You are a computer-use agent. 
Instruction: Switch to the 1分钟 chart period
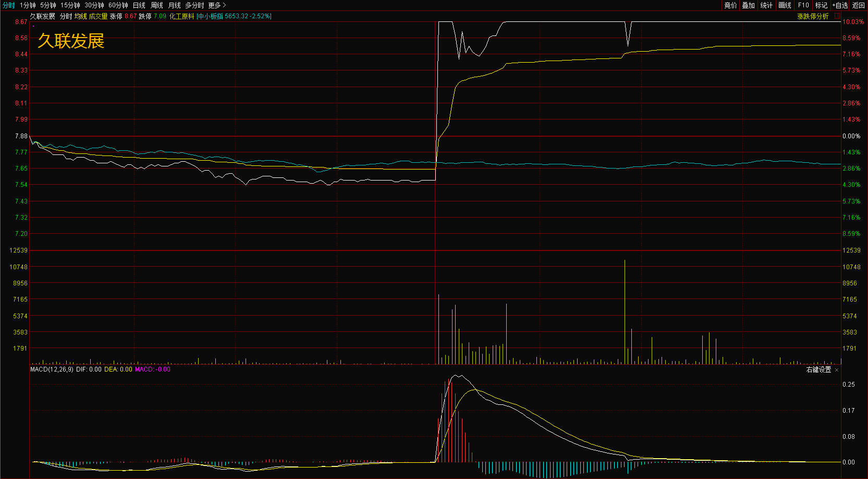[28, 5]
